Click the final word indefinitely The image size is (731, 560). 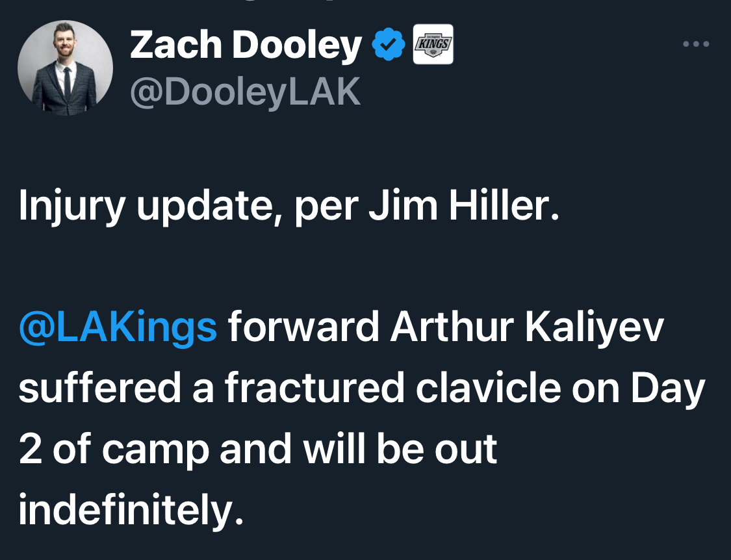[131, 509]
